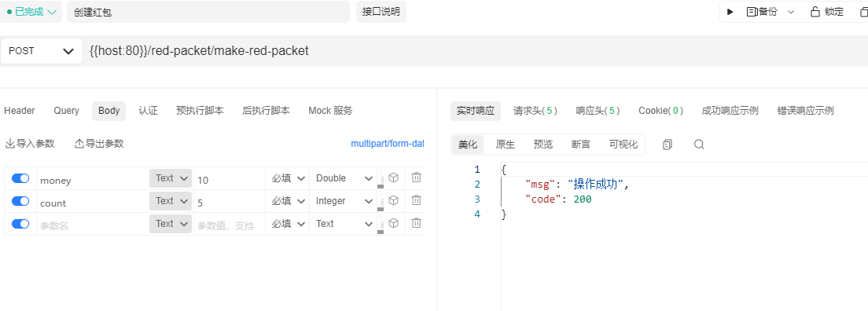Click the 200 code value
The height and width of the screenshot is (311, 868).
[583, 199]
